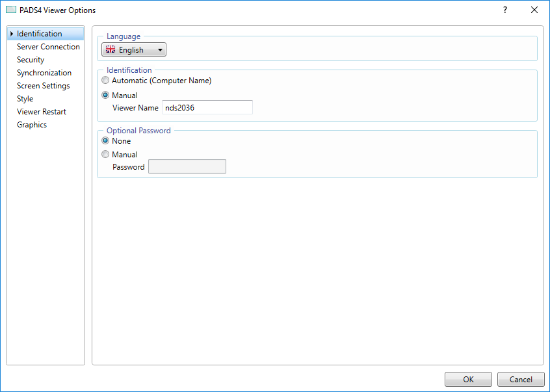The image size is (550, 392).
Task: Open the Security settings page
Action: (31, 59)
